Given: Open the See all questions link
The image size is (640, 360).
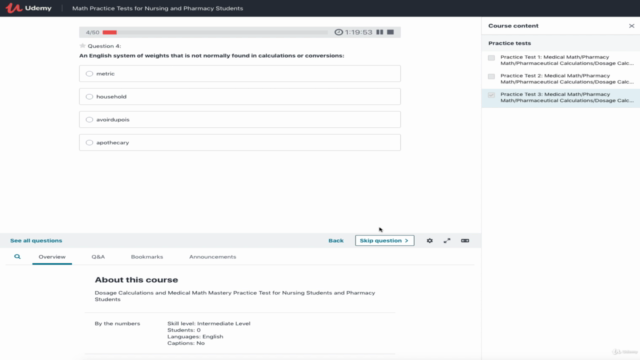Looking at the screenshot, I should [36, 240].
